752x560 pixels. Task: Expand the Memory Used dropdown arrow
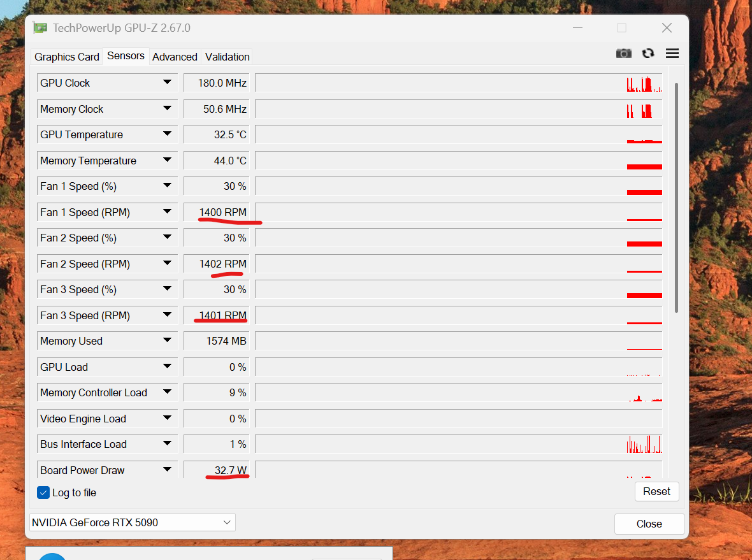pyautogui.click(x=167, y=340)
